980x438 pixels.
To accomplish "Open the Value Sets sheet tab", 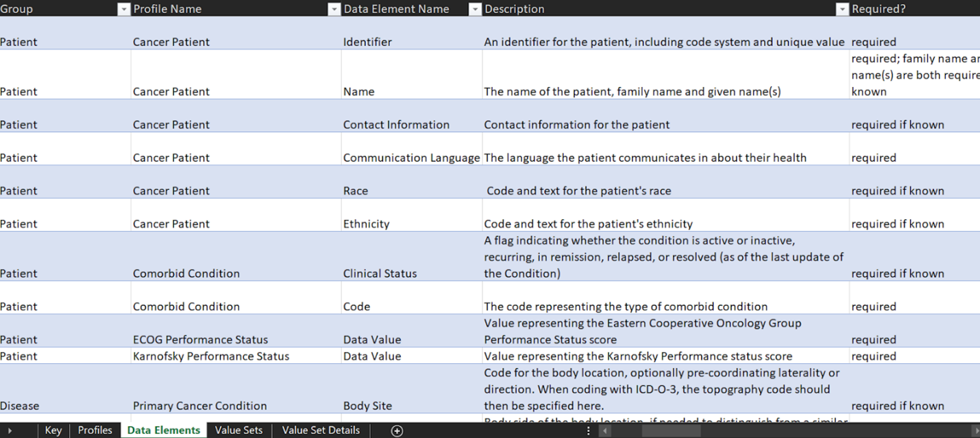I will click(x=238, y=430).
